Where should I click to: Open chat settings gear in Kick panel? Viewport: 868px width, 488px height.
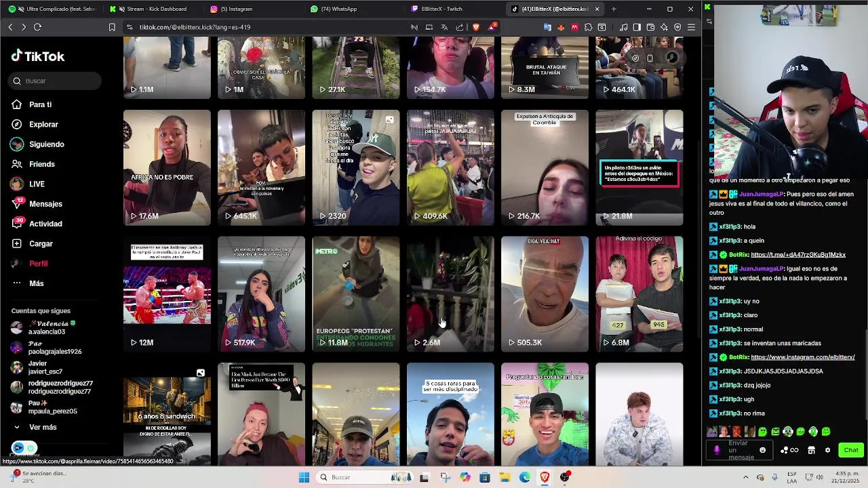point(827,450)
